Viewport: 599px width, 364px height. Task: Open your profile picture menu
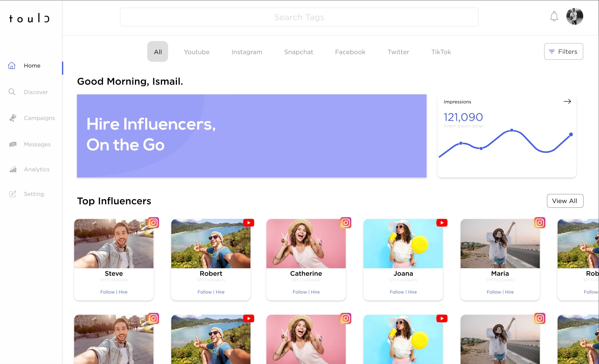pos(575,16)
